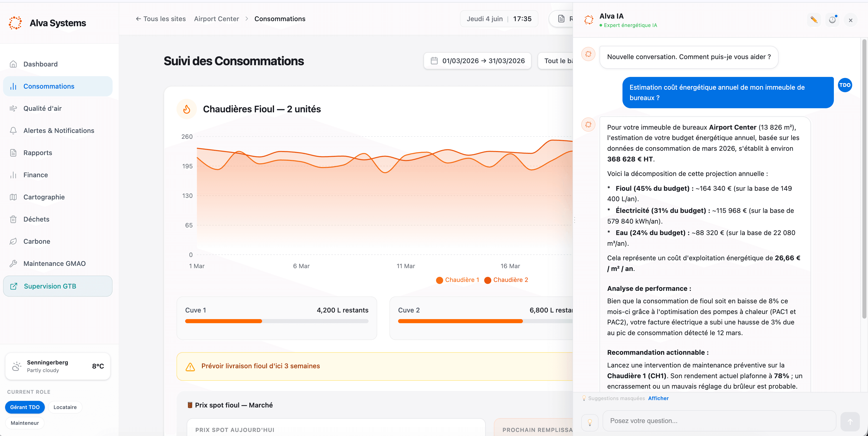Click the flame icon for Chaudières Fioul
The image size is (868, 436).
click(187, 109)
